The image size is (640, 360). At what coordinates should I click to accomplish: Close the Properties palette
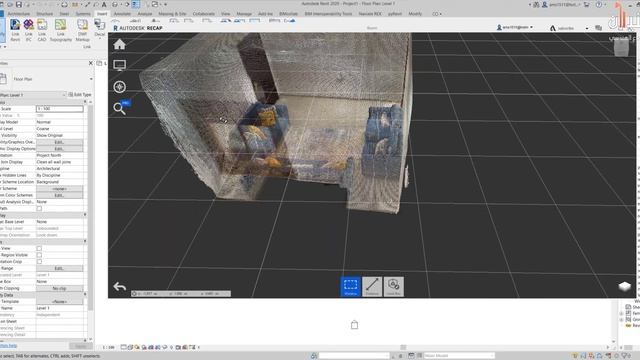coord(91,63)
